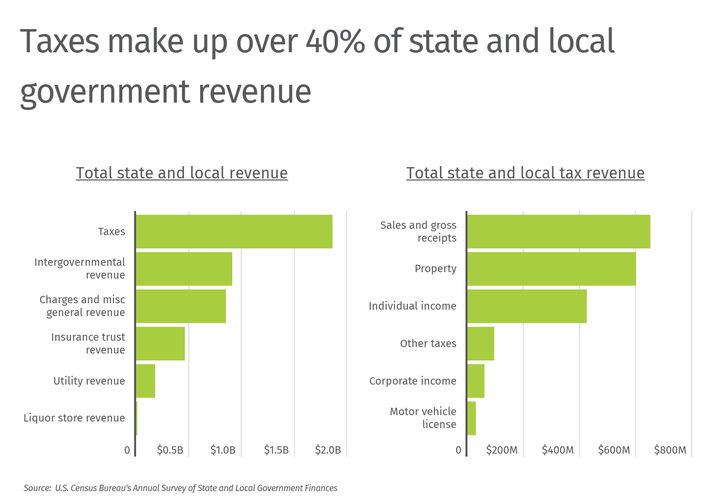Click the Property tax bar
715x499 pixels.
tap(551, 268)
